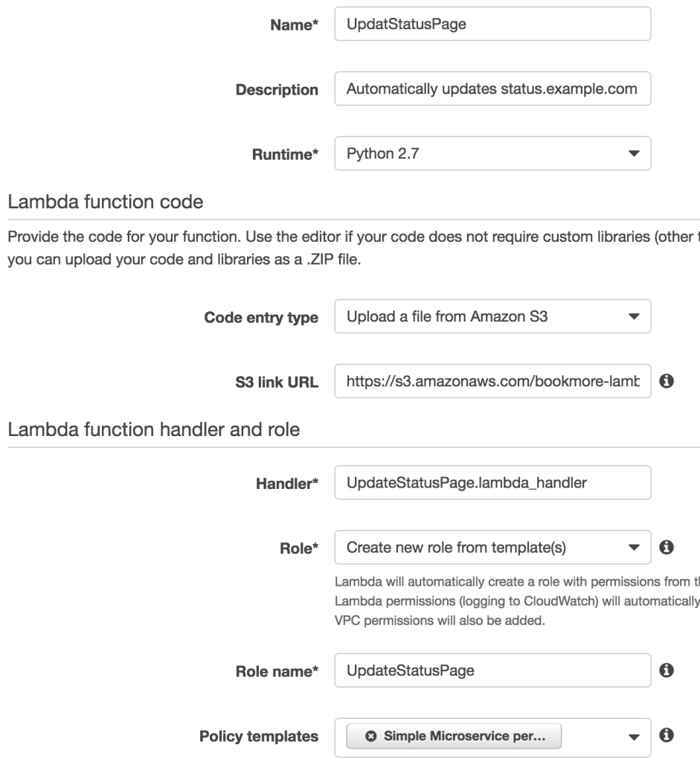Click the Code entry type arrow
Viewport: 700px width, 762px height.
(634, 316)
